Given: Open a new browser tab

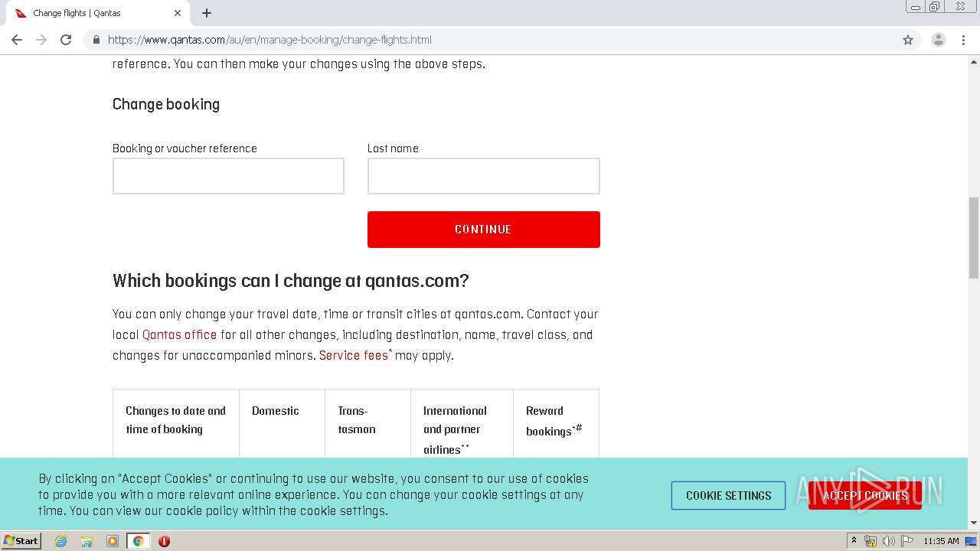Looking at the screenshot, I should coord(207,13).
